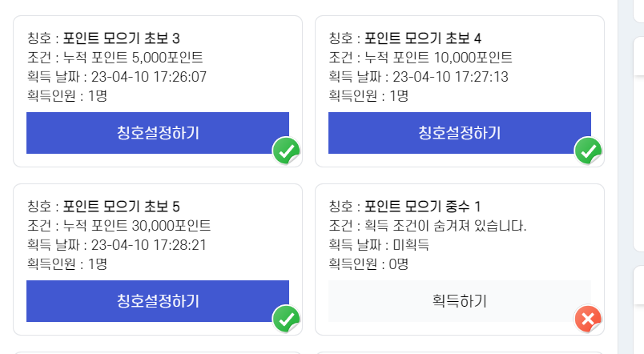The image size is (644, 354).
Task: Click 획득하기 button for 포인트 모으기 중수 1
Action: [460, 301]
